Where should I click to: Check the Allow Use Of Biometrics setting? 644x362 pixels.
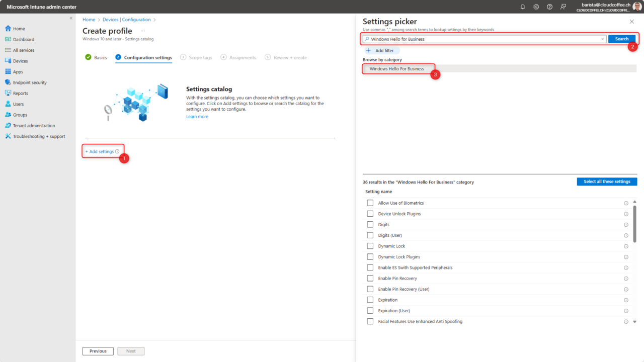370,203
